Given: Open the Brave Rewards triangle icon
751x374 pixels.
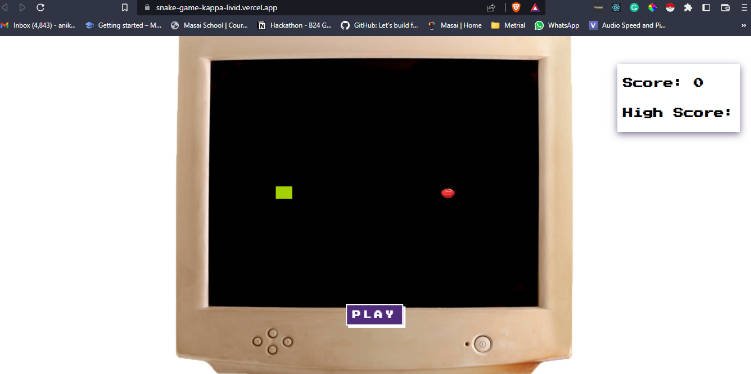Looking at the screenshot, I should [x=535, y=8].
